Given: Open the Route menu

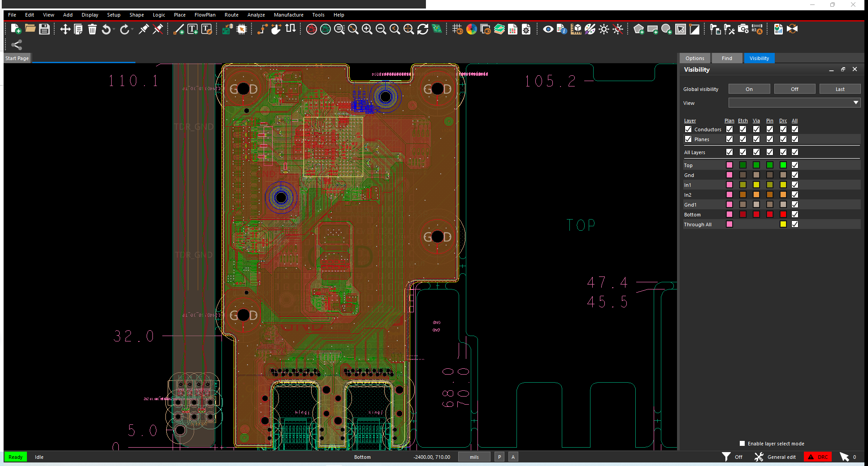Looking at the screenshot, I should pyautogui.click(x=231, y=15).
